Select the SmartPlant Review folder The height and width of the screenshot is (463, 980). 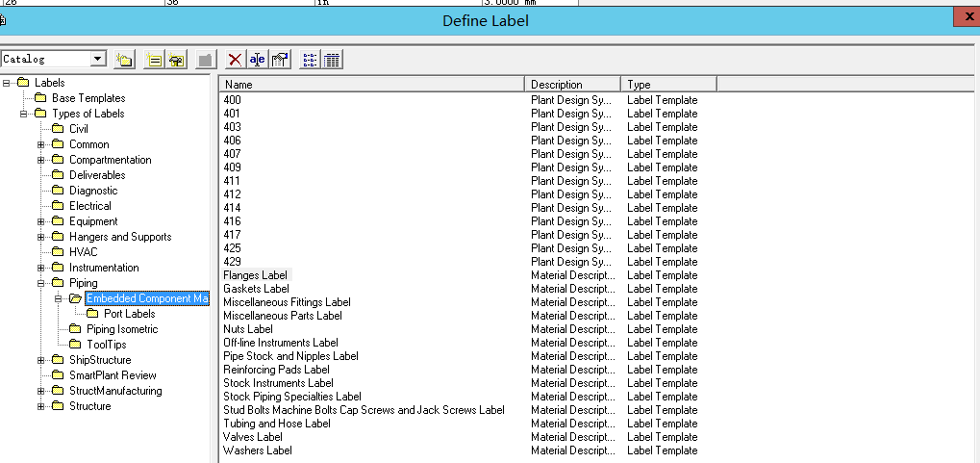[x=113, y=375]
